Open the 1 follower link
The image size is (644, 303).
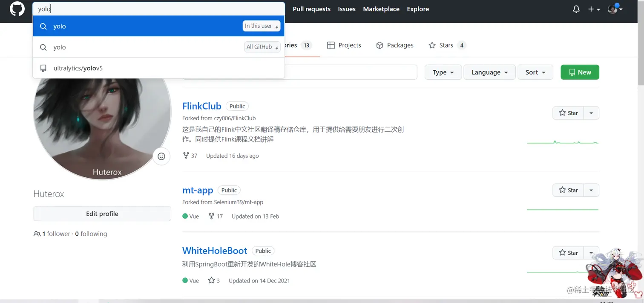(x=52, y=234)
